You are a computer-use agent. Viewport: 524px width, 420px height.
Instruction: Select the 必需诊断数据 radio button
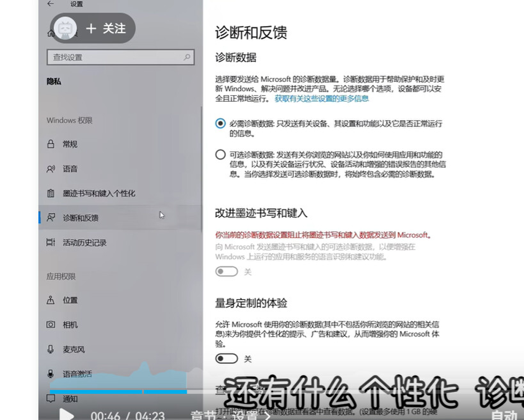click(x=220, y=123)
